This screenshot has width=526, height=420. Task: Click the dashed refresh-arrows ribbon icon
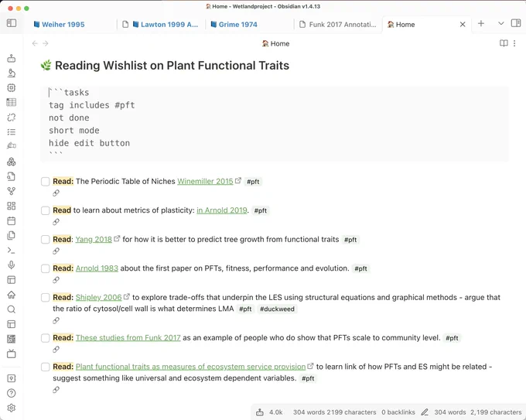point(12,117)
